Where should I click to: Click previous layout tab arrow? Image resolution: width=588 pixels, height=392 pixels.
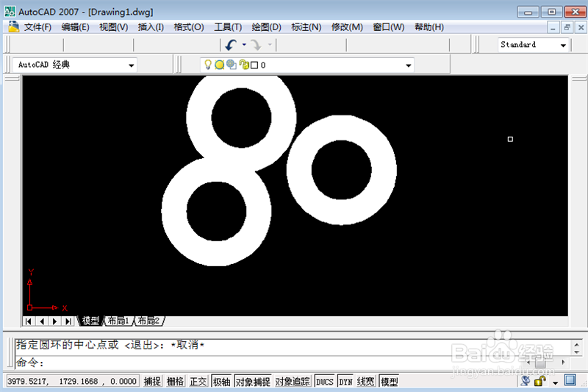42,321
